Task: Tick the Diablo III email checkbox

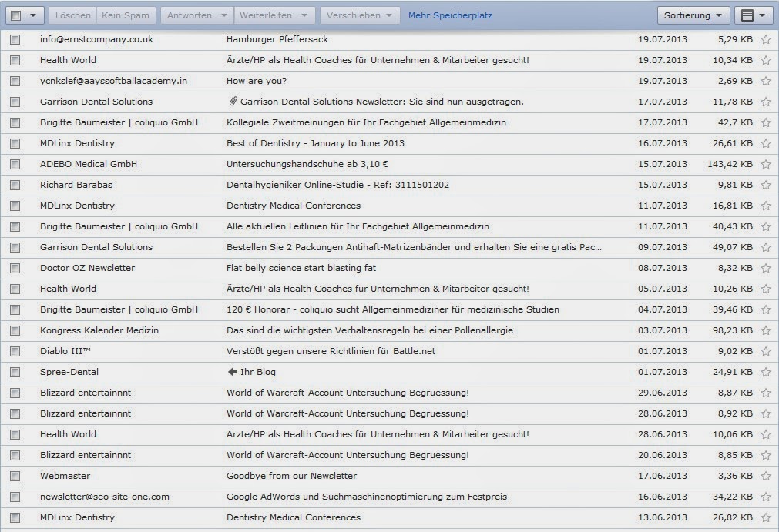Action: click(x=15, y=351)
